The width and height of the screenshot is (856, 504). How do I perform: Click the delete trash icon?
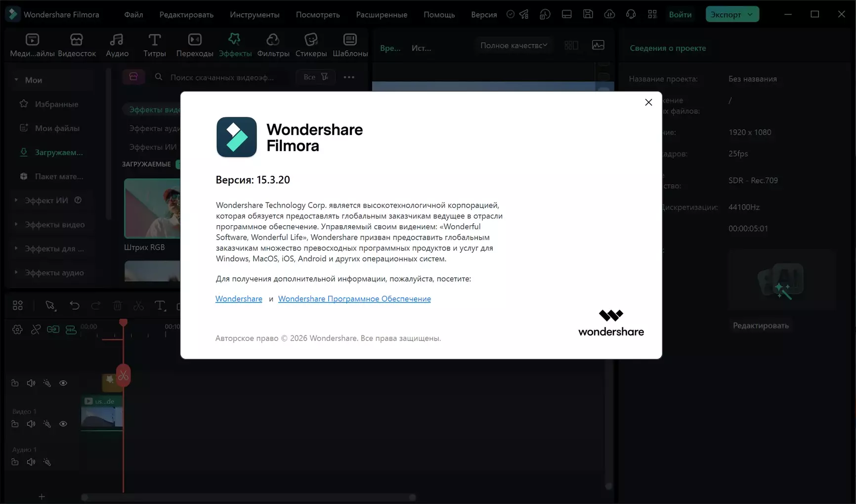[x=117, y=305]
